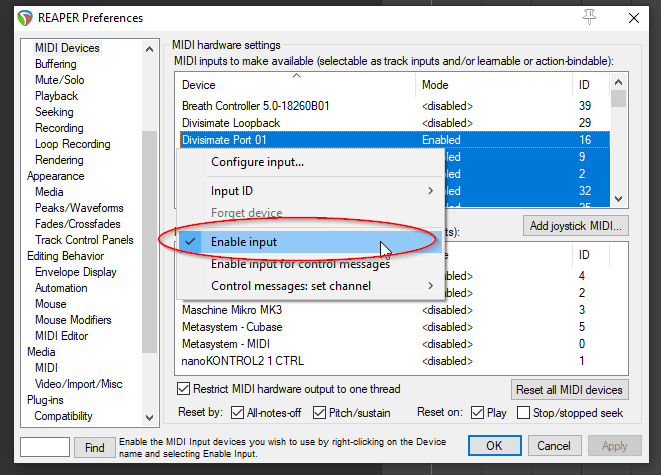Image resolution: width=661 pixels, height=475 pixels.
Task: Close the REAPER Preferences dialog
Action: 634,18
